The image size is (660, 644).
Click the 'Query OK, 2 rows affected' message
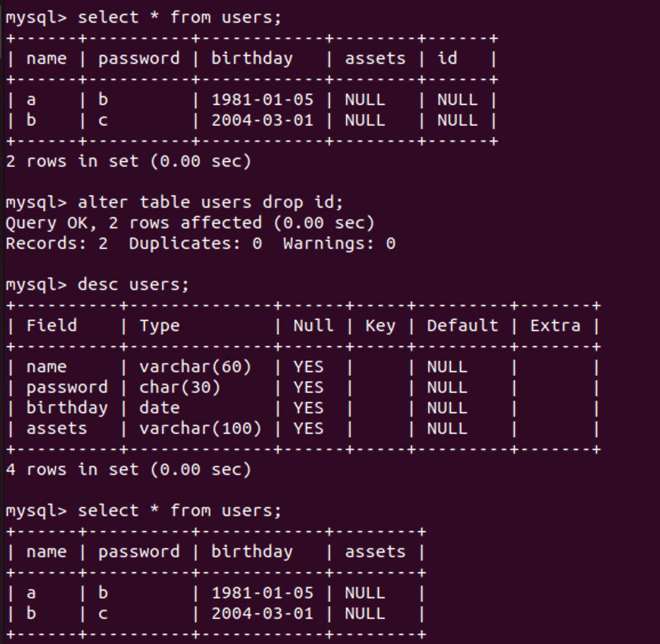click(x=190, y=223)
